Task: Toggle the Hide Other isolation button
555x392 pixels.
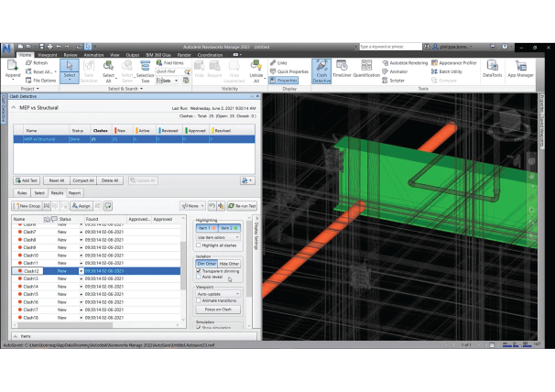Action: point(229,264)
